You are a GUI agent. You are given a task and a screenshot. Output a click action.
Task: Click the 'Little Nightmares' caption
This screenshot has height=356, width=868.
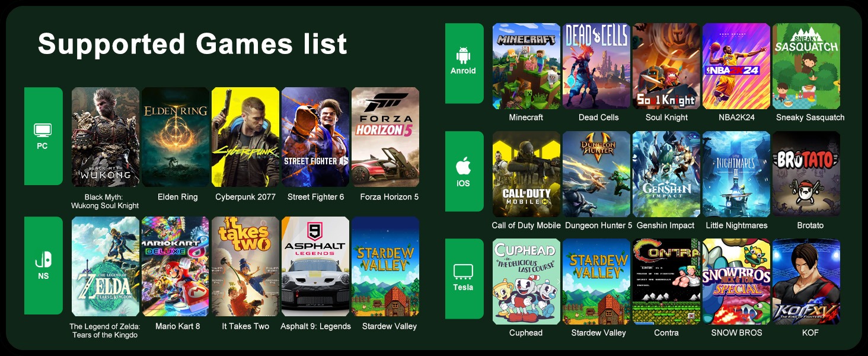736,225
